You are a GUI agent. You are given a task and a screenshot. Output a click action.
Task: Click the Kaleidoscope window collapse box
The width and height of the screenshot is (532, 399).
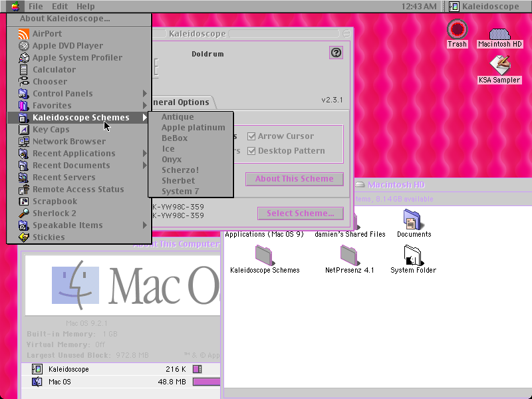[346, 34]
